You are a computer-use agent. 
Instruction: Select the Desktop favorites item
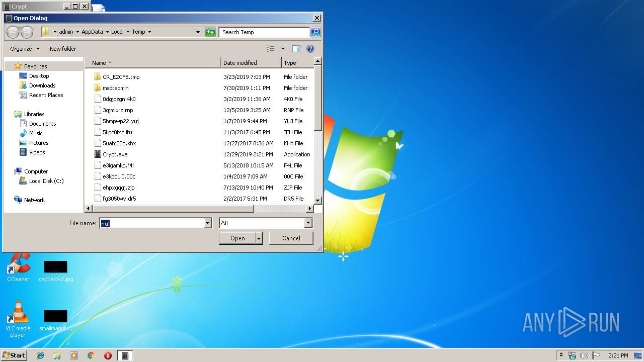[x=39, y=76]
